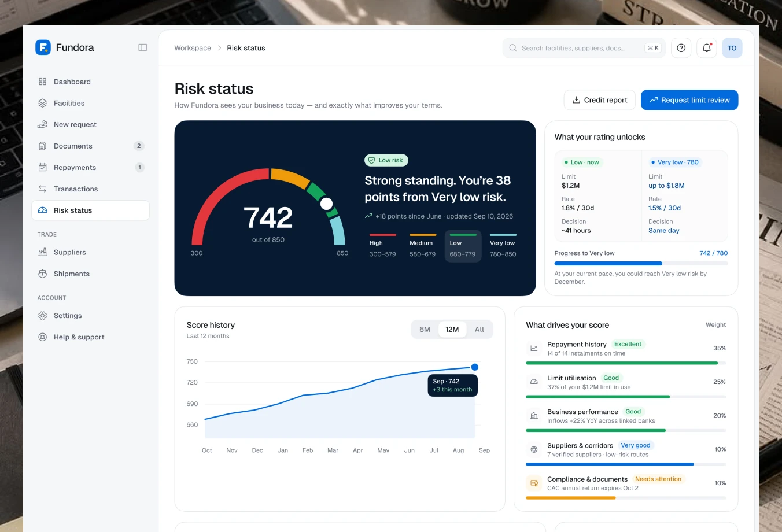Switch score history to 6M
782x532 pixels.
tap(425, 330)
